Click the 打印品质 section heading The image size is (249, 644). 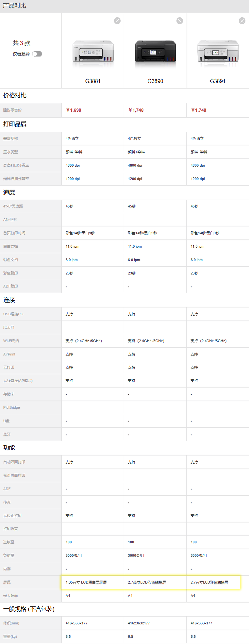point(15,124)
